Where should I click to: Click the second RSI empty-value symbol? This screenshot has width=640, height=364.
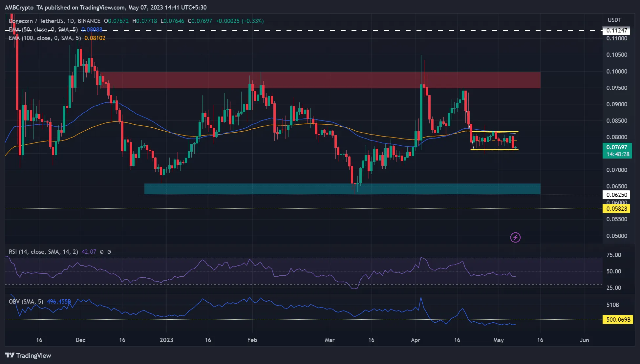click(109, 252)
